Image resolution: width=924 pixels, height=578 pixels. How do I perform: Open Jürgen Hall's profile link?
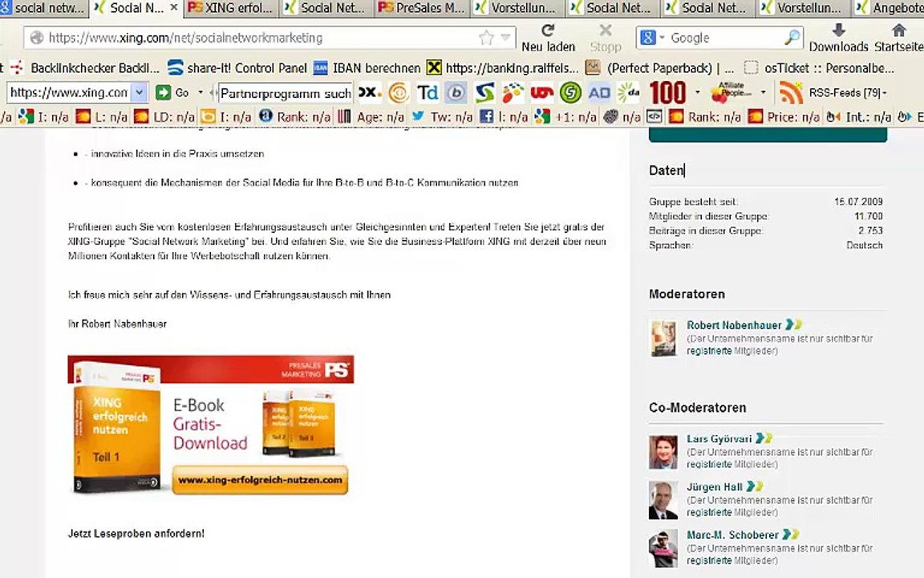(714, 486)
